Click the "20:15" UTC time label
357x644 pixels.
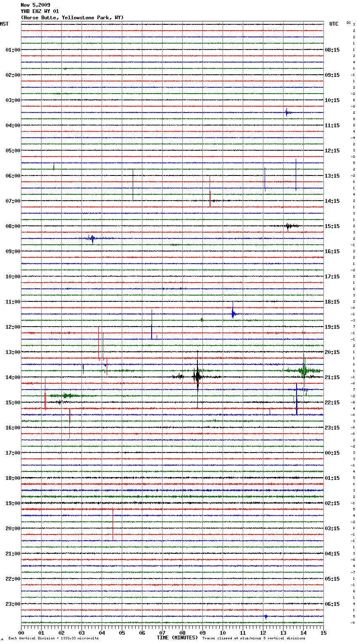click(332, 352)
